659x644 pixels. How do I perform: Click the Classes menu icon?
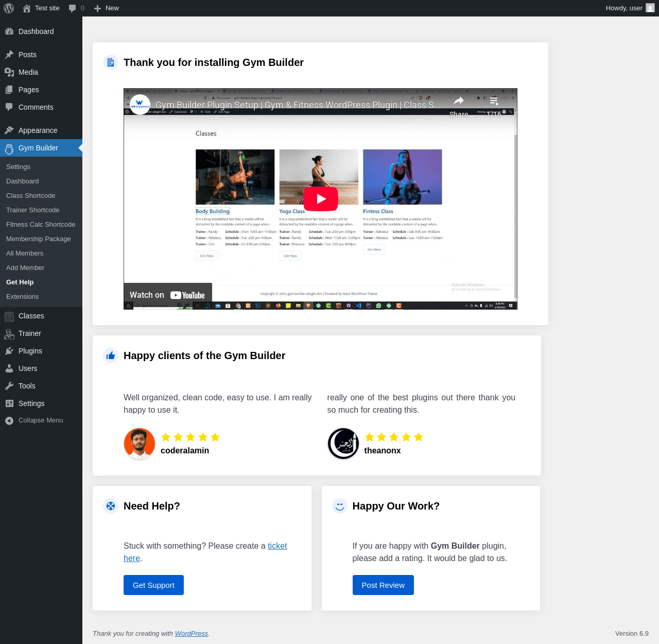pyautogui.click(x=9, y=317)
